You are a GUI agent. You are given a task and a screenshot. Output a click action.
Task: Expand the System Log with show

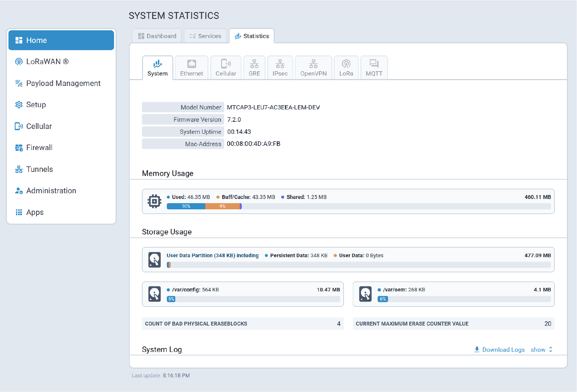541,350
